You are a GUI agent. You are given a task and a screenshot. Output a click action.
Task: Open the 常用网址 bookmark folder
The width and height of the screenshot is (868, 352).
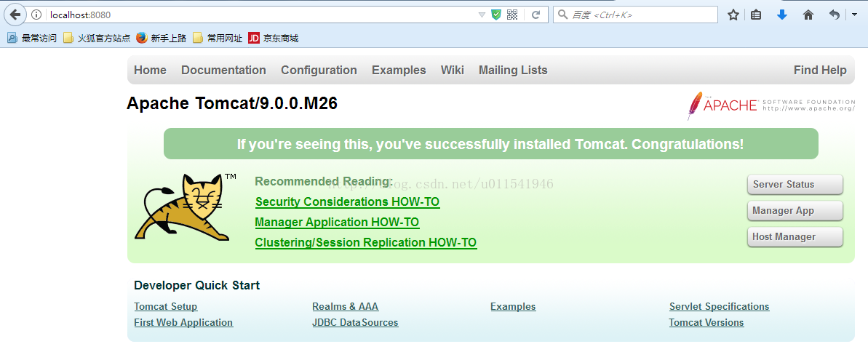click(x=218, y=39)
